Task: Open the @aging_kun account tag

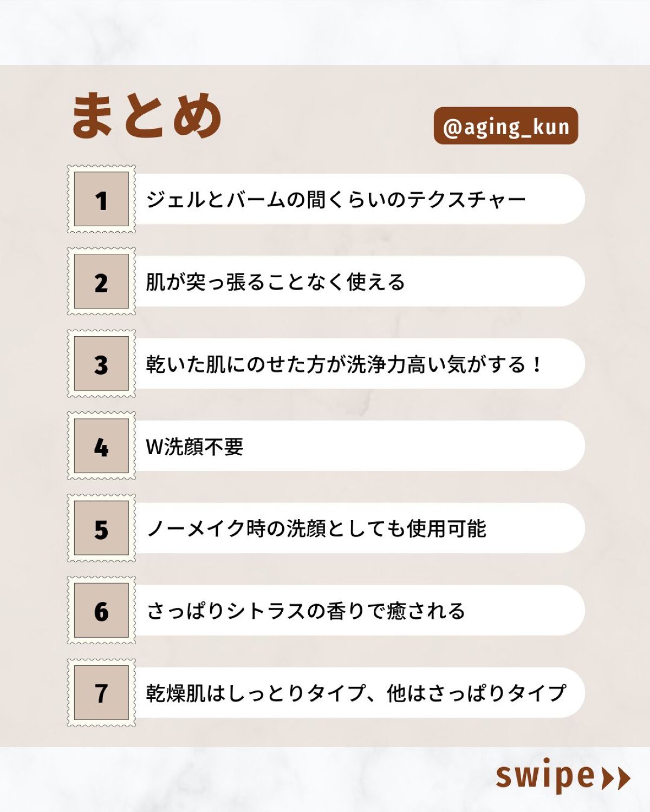Action: point(506,126)
